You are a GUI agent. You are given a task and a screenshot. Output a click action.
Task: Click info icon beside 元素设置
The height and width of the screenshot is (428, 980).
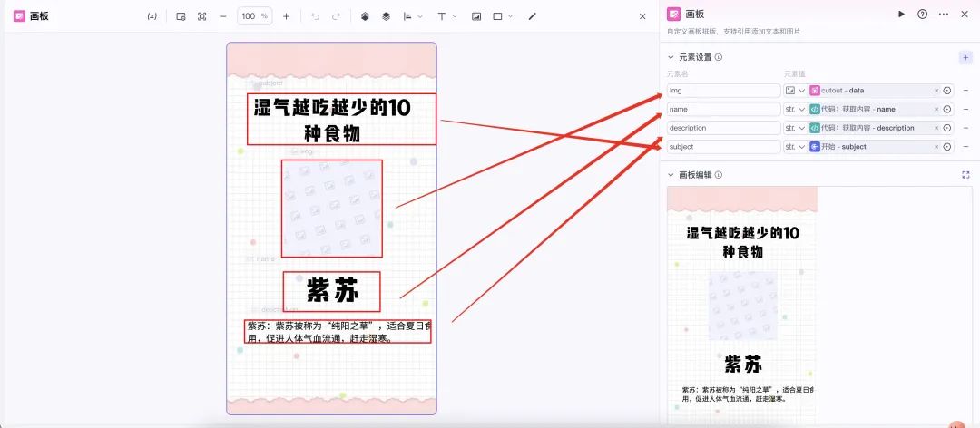(719, 57)
